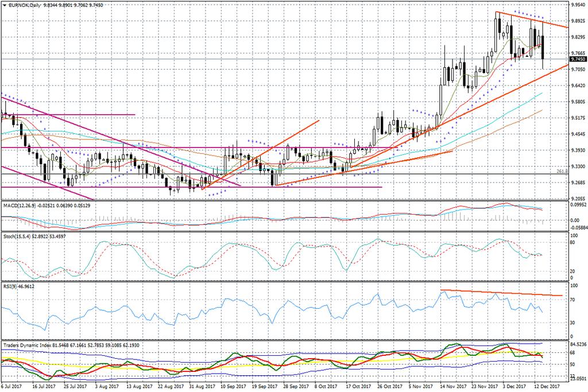The height and width of the screenshot is (392, 588).
Task: Select the EURNOK,Daily chart title
Action: (x=24, y=5)
